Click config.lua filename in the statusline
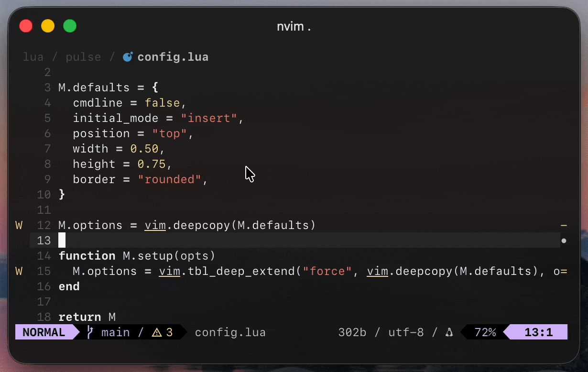The width and height of the screenshot is (588, 372). tap(230, 332)
